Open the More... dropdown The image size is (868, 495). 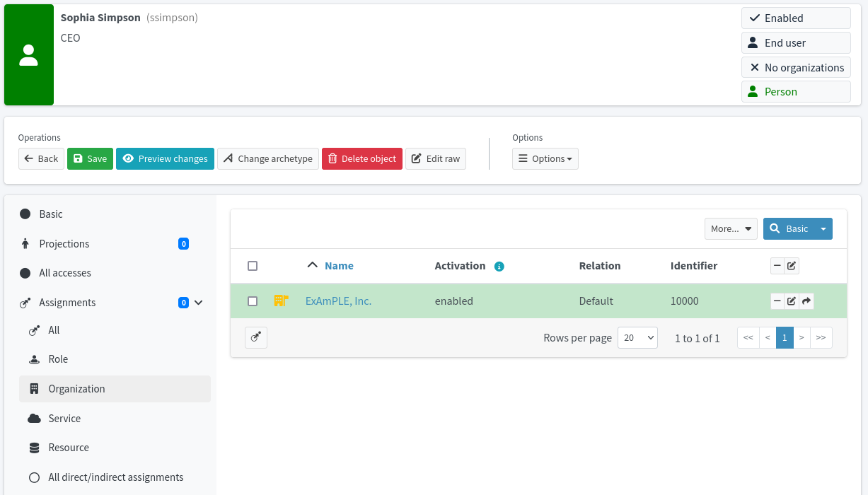click(x=731, y=228)
